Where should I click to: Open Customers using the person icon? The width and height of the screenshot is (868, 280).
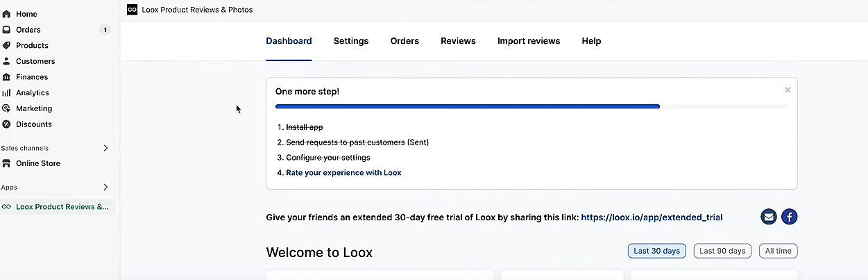click(7, 61)
